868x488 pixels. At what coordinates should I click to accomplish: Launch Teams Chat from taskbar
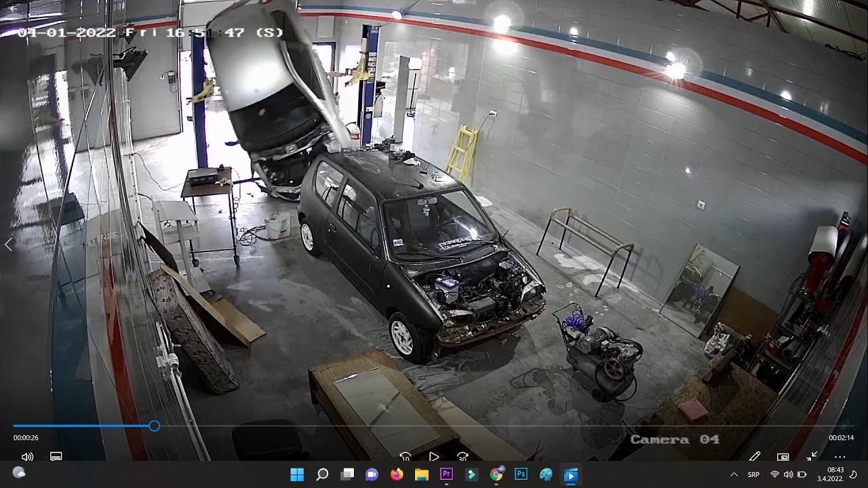(x=372, y=474)
